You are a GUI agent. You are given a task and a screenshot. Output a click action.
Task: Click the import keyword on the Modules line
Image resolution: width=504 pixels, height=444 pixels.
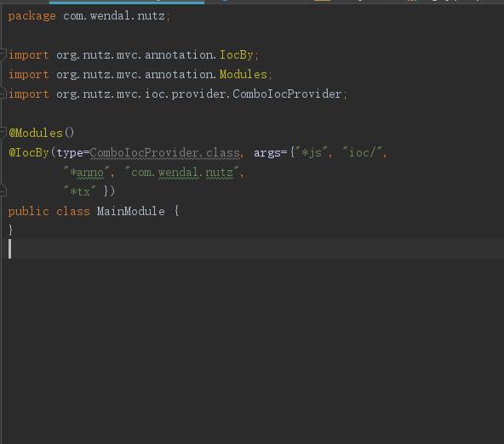(x=29, y=75)
